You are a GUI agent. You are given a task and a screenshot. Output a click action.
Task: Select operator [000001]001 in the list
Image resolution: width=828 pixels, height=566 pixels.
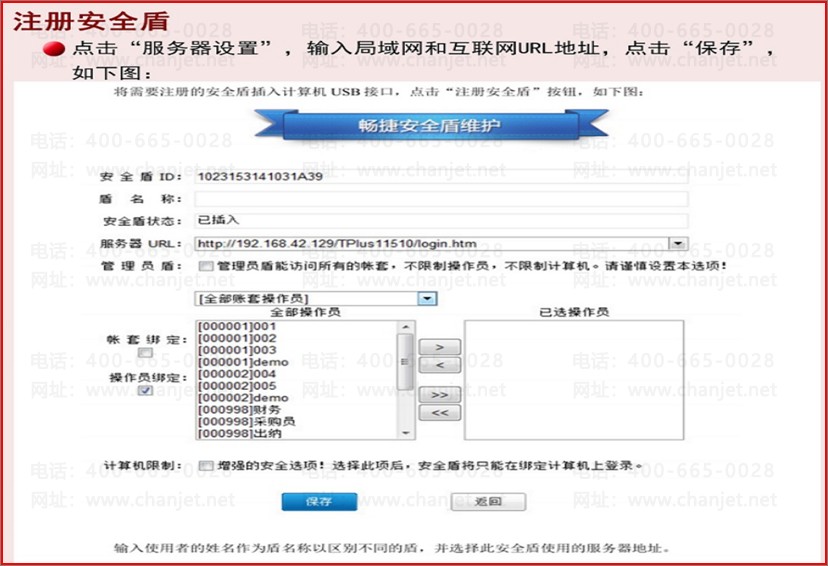tap(237, 327)
